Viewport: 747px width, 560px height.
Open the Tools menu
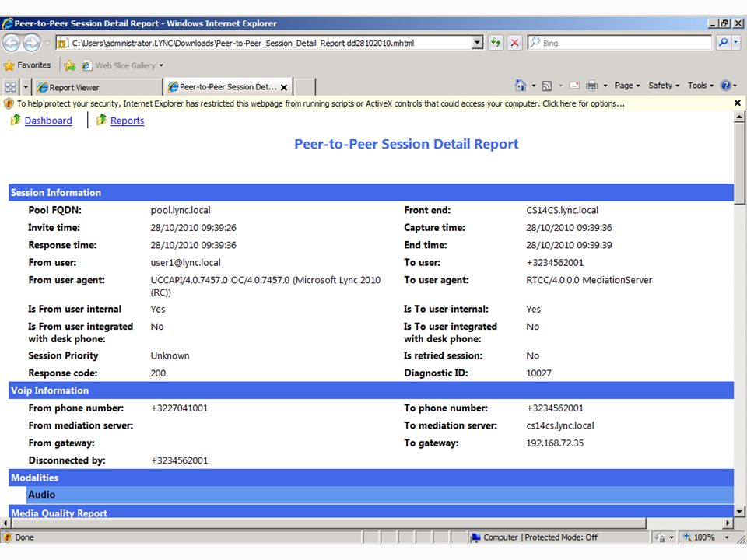700,86
